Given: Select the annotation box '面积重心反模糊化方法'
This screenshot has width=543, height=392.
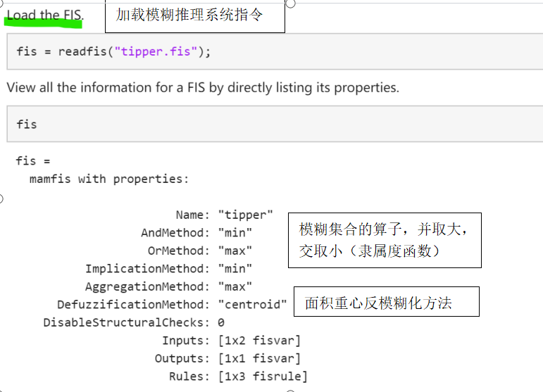Looking at the screenshot, I should pos(387,302).
